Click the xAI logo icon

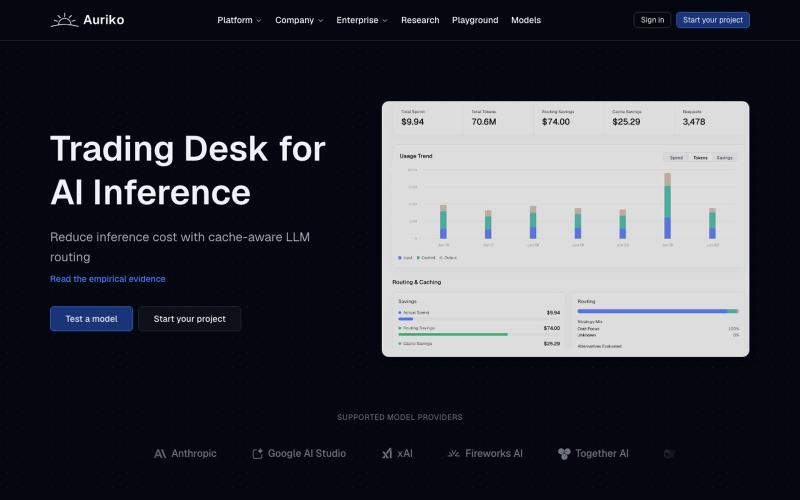tap(387, 454)
